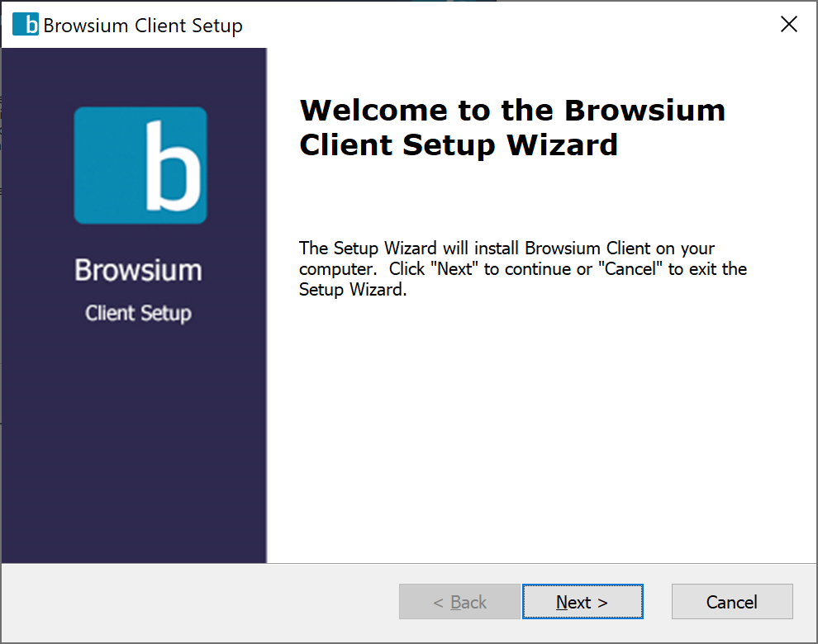Click the "Browsium" brand name in the sidebar

click(x=138, y=270)
